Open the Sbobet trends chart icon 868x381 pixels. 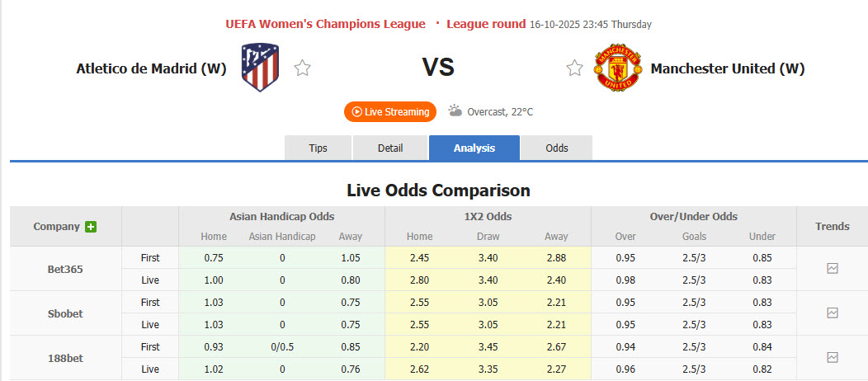833,313
